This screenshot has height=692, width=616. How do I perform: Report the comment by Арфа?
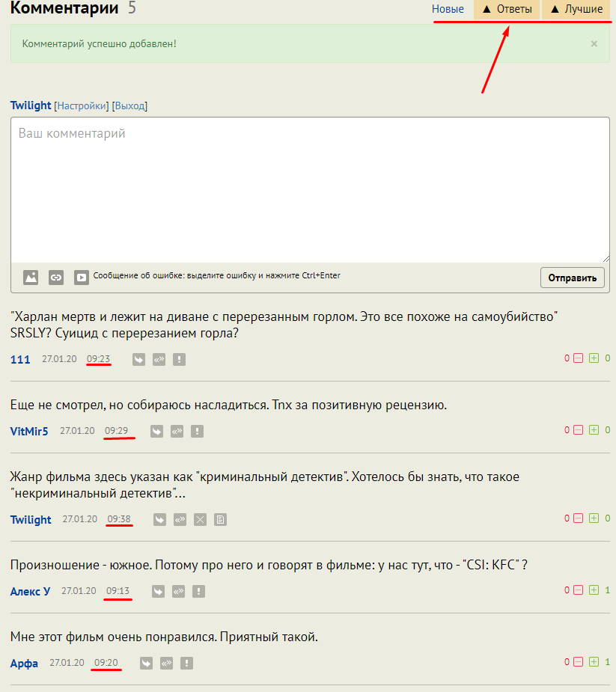[x=186, y=663]
